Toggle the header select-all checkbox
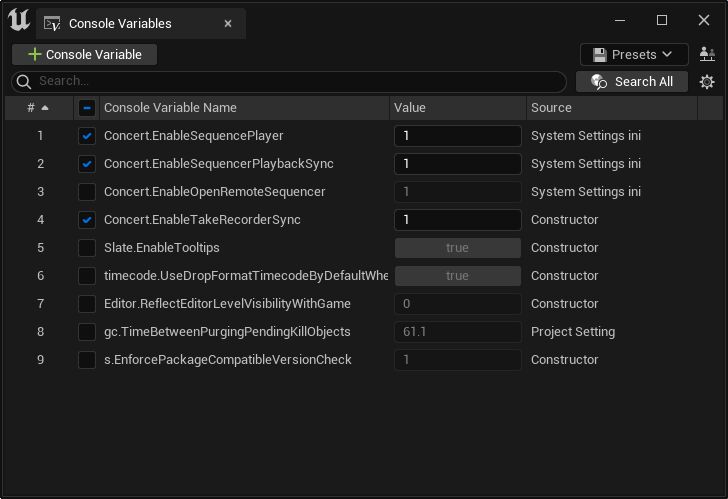Image resolution: width=728 pixels, height=499 pixels. pyautogui.click(x=87, y=108)
